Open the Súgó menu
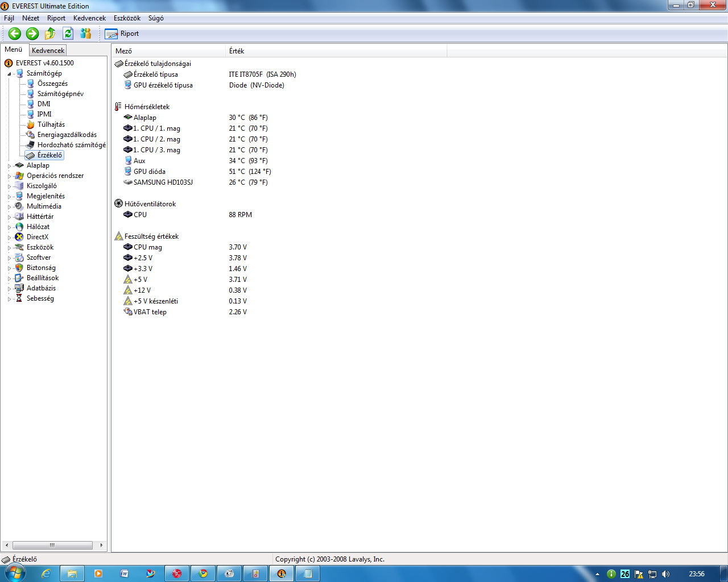This screenshot has width=728, height=582. [x=156, y=18]
